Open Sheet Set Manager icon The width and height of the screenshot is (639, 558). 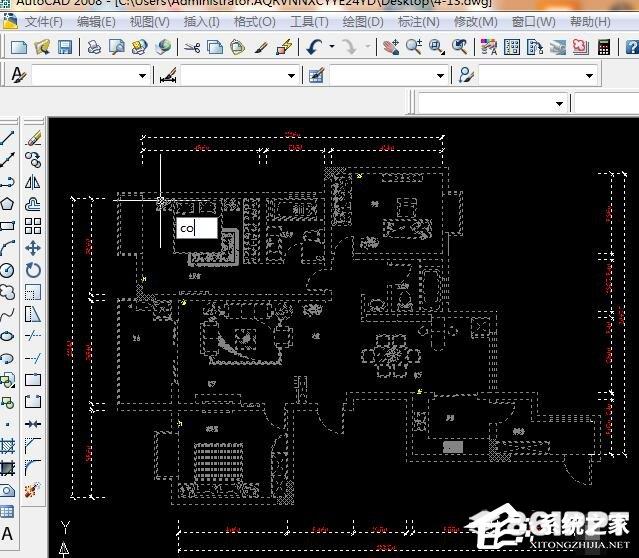point(557,47)
